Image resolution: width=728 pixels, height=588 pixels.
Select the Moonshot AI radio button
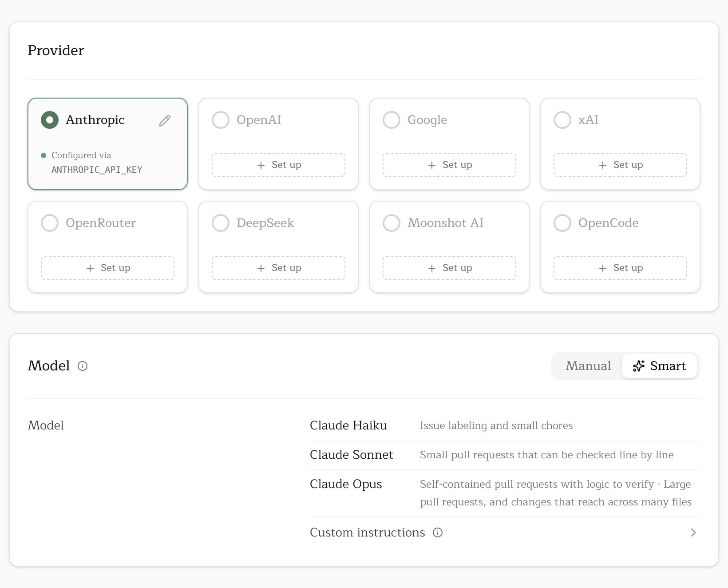(392, 223)
